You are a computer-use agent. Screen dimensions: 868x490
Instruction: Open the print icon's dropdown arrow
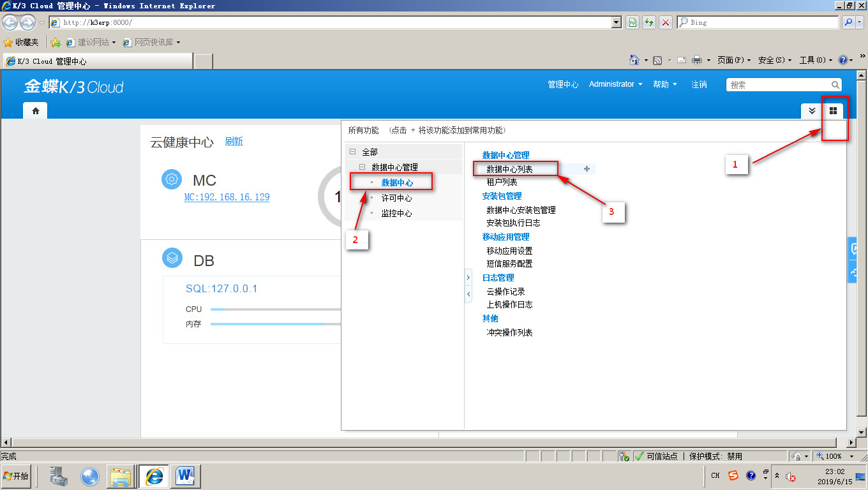coord(708,60)
